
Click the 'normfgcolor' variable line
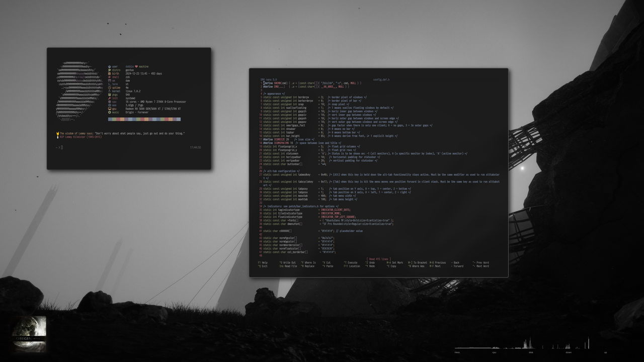(299, 238)
